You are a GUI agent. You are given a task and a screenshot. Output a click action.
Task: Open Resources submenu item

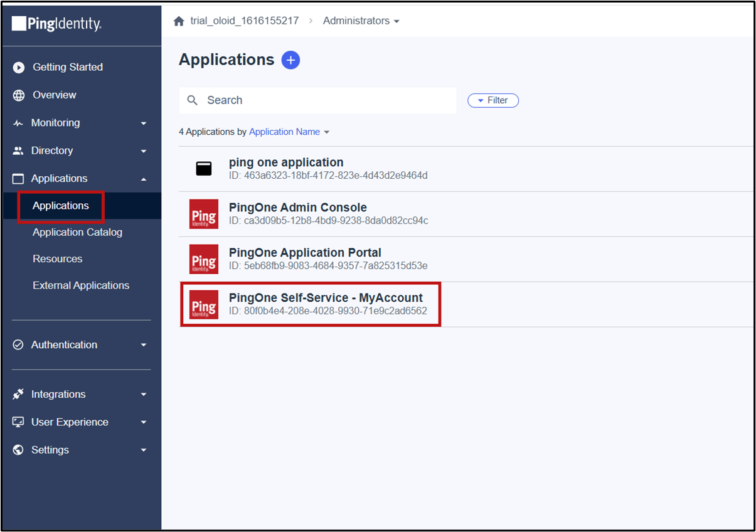click(58, 258)
